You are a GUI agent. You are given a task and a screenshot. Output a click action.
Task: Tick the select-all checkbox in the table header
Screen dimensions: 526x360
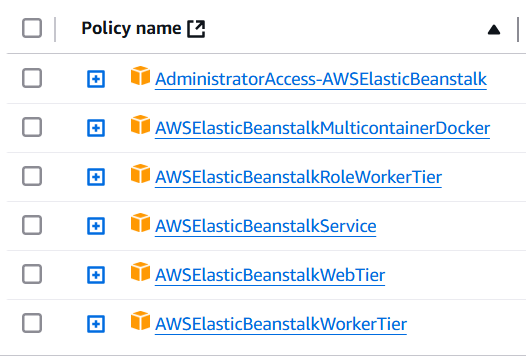pyautogui.click(x=32, y=28)
